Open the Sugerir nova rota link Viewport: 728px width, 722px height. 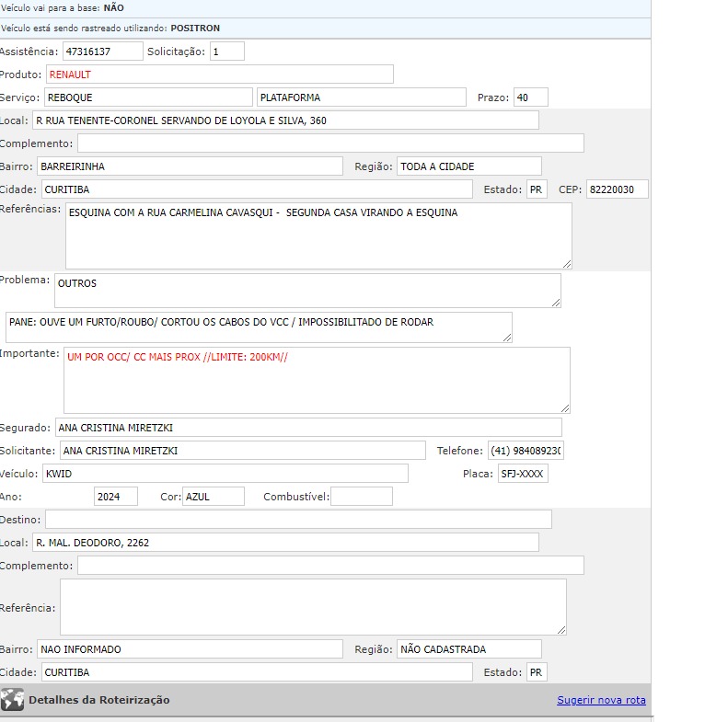coord(601,700)
